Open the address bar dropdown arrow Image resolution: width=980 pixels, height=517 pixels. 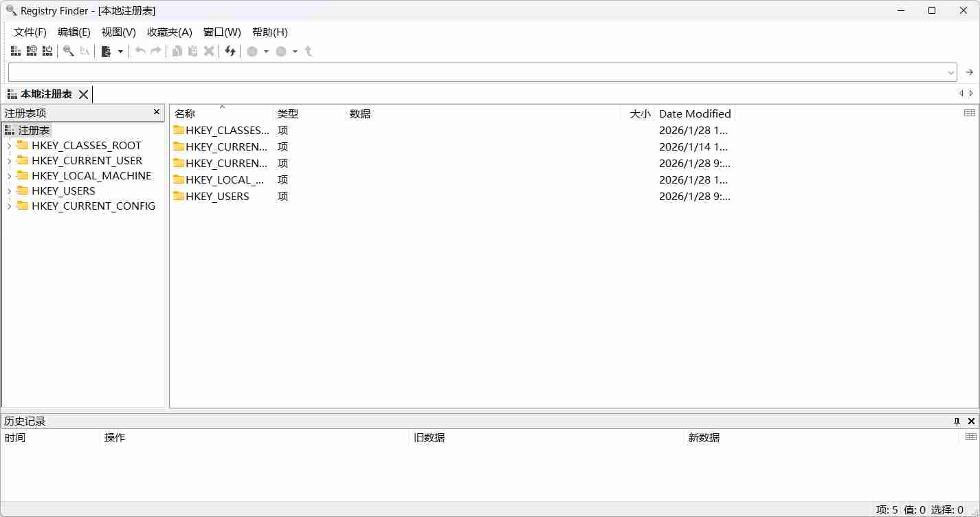951,72
